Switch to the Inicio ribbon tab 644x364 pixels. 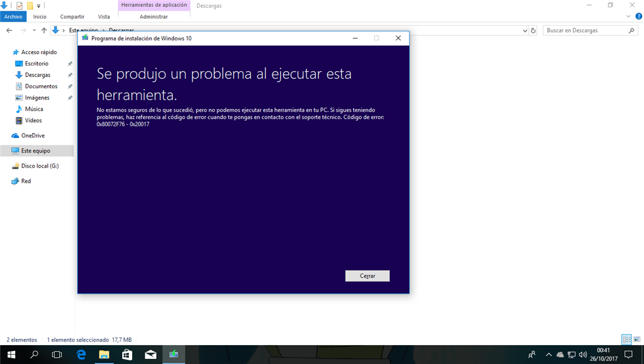(x=40, y=16)
